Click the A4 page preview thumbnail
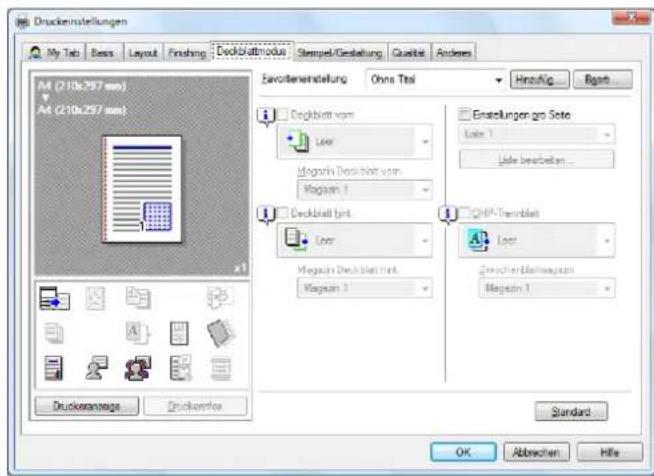The width and height of the screenshot is (654, 476). [x=142, y=189]
